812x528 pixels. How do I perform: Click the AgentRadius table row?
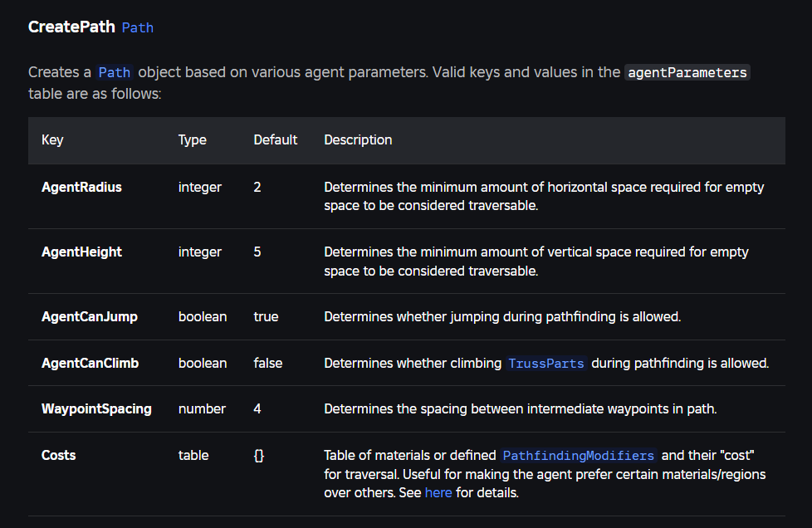[81, 187]
